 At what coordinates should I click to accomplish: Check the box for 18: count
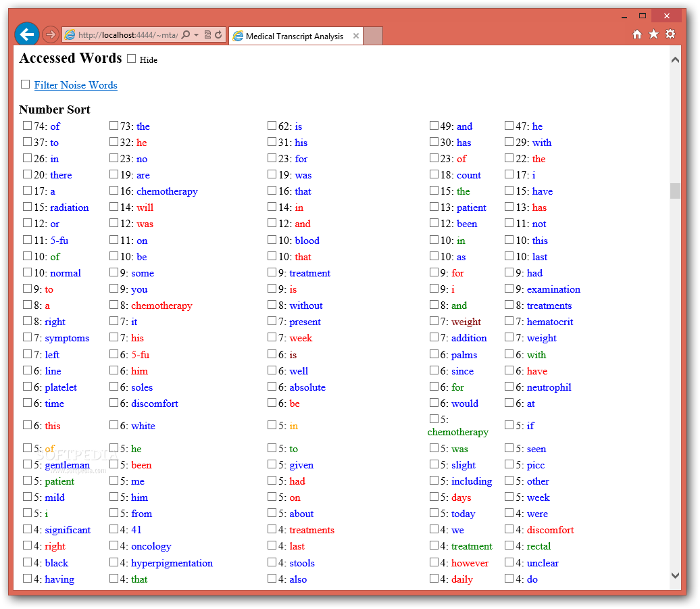click(x=434, y=174)
